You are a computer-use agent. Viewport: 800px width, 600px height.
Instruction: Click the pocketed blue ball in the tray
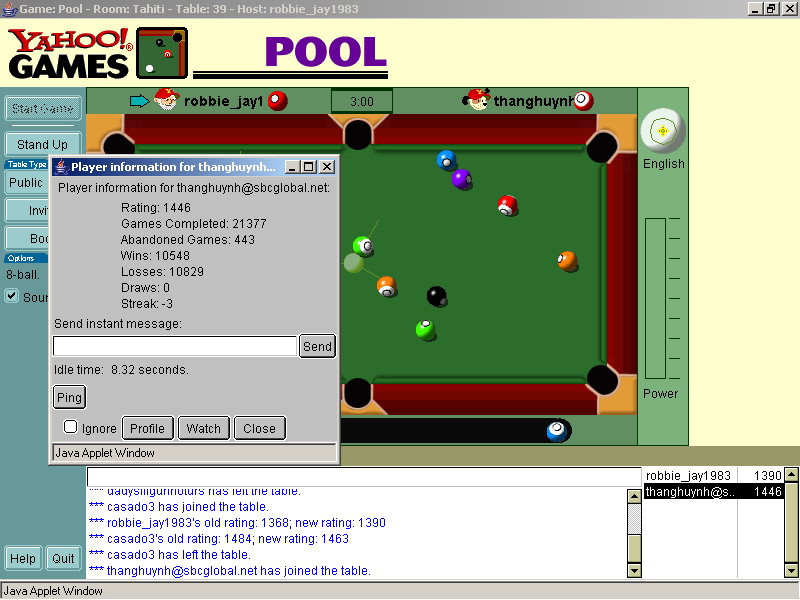point(557,431)
